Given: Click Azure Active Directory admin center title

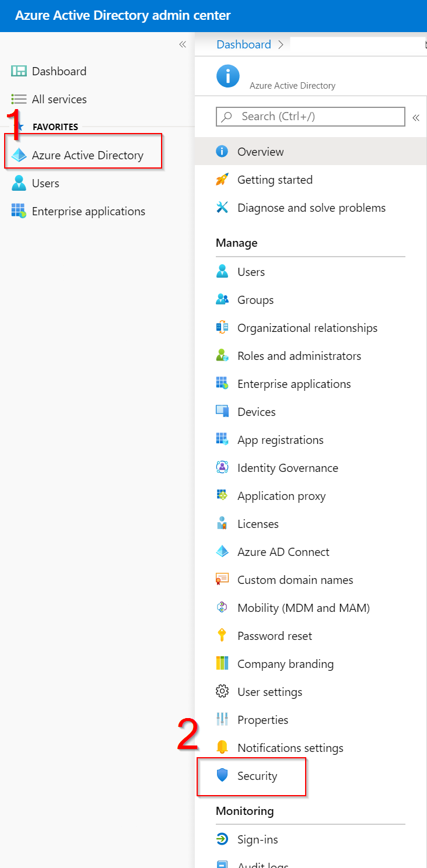Looking at the screenshot, I should point(123,16).
